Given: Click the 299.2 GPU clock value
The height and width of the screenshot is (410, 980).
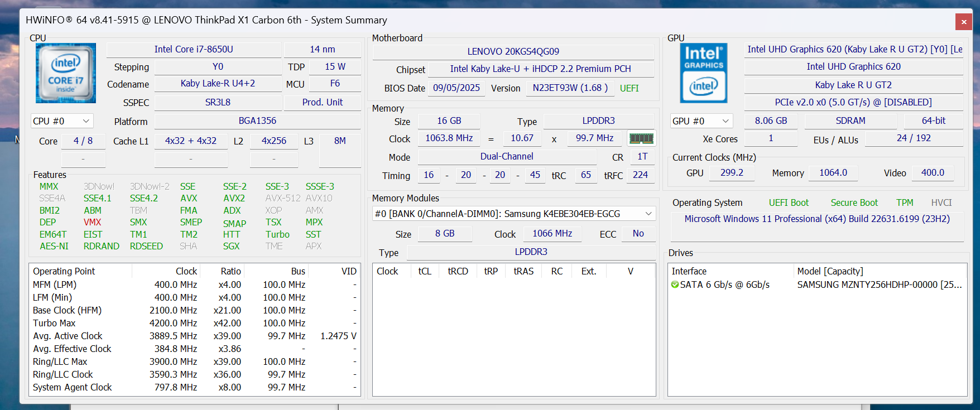Looking at the screenshot, I should coord(732,172).
